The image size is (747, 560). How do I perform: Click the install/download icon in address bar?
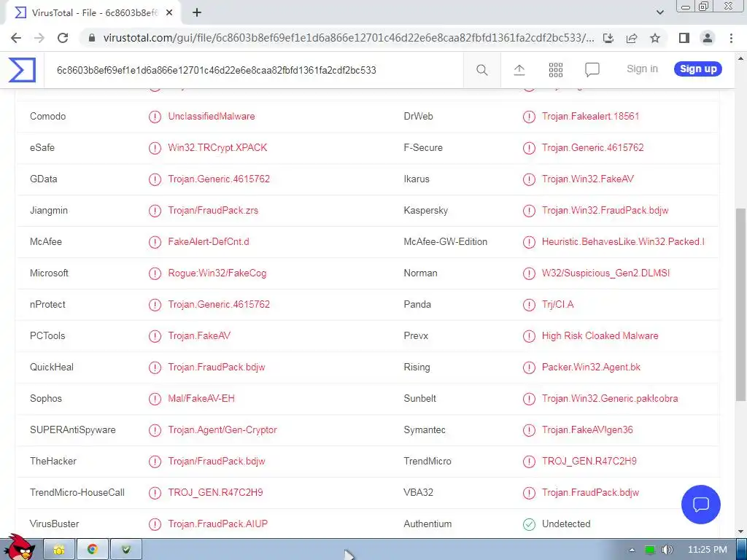pos(608,38)
